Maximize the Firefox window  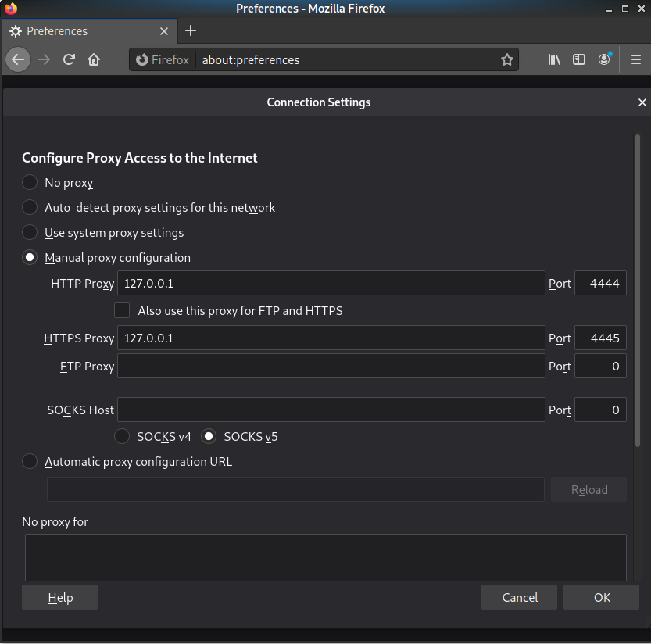625,9
